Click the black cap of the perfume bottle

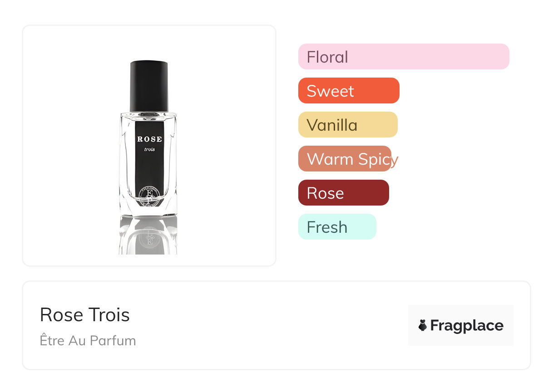(149, 86)
